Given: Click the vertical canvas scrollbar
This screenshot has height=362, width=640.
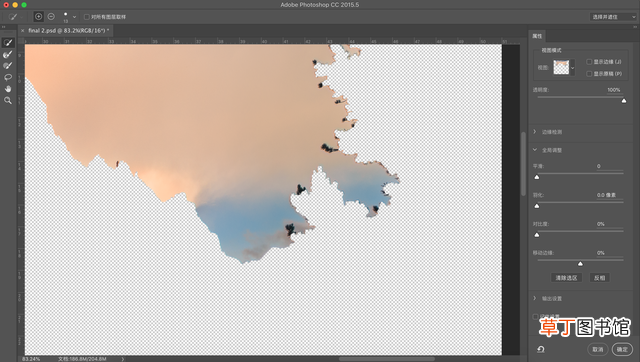Looking at the screenshot, I should tap(523, 163).
